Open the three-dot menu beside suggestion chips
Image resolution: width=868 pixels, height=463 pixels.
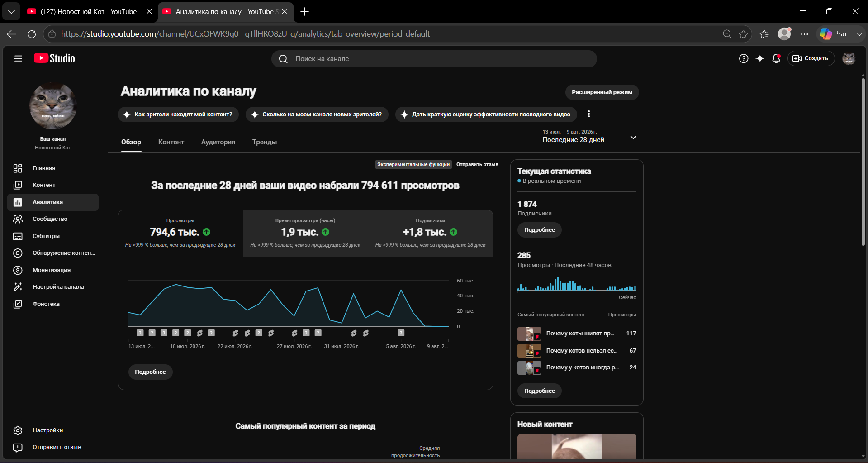pos(589,114)
